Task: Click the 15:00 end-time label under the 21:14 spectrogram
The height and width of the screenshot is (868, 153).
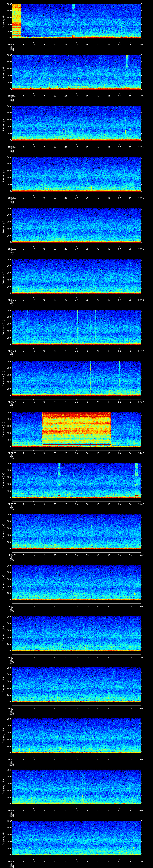Action: (141, 44)
